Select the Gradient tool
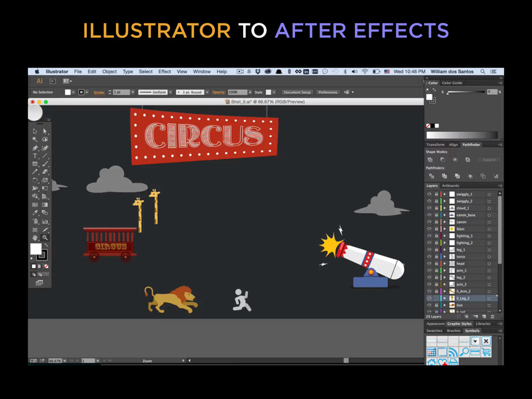This screenshot has width=532, height=399. coord(45,205)
